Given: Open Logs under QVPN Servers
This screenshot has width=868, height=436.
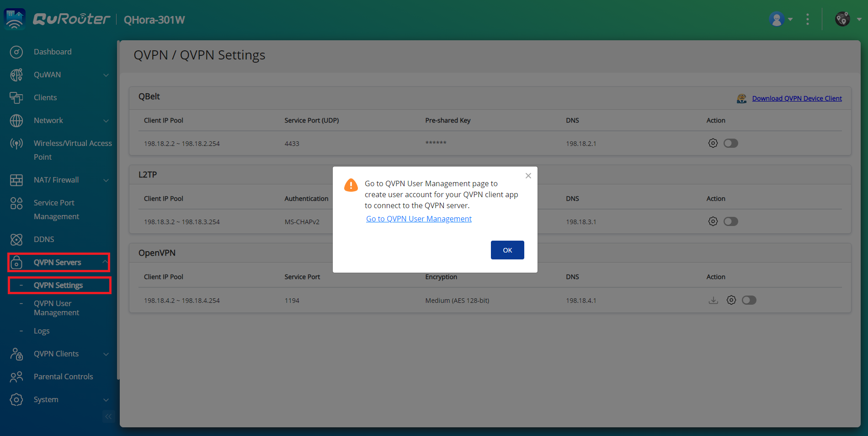Looking at the screenshot, I should coord(42,331).
